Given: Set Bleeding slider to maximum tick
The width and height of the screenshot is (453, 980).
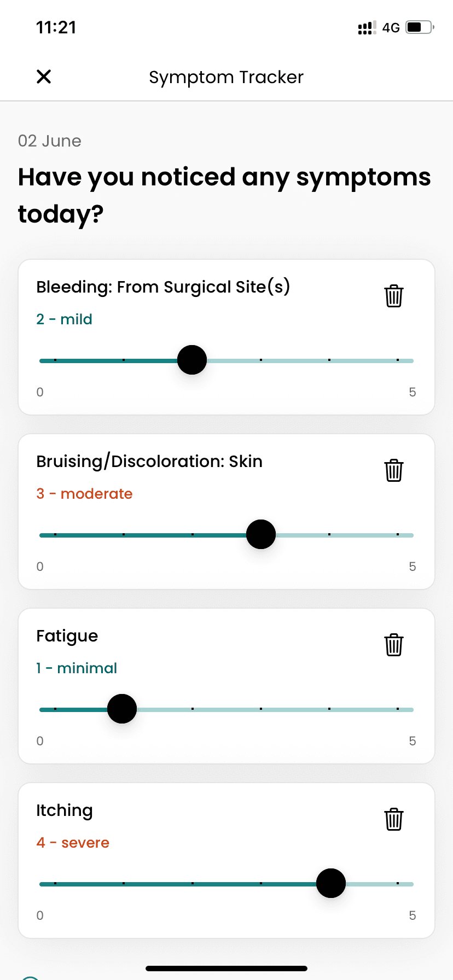Looking at the screenshot, I should click(x=398, y=360).
